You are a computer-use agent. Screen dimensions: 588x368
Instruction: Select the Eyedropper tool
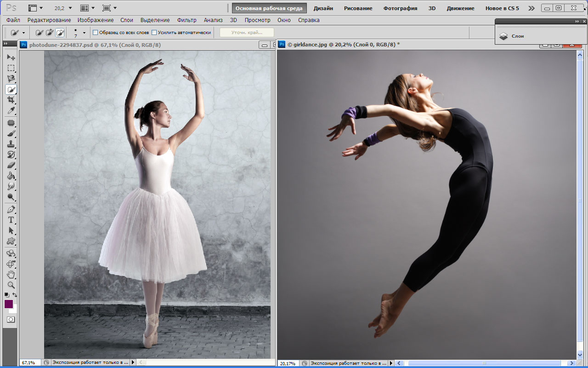[11, 111]
